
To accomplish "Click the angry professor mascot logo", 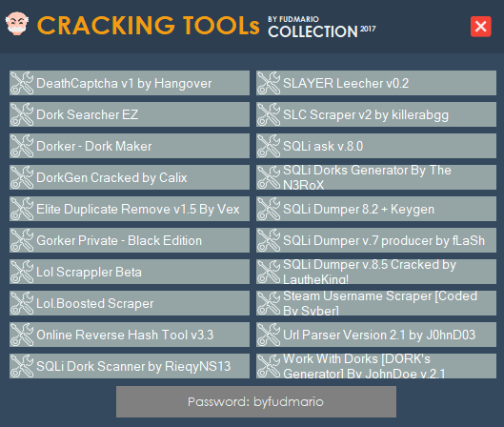I will coord(17,24).
